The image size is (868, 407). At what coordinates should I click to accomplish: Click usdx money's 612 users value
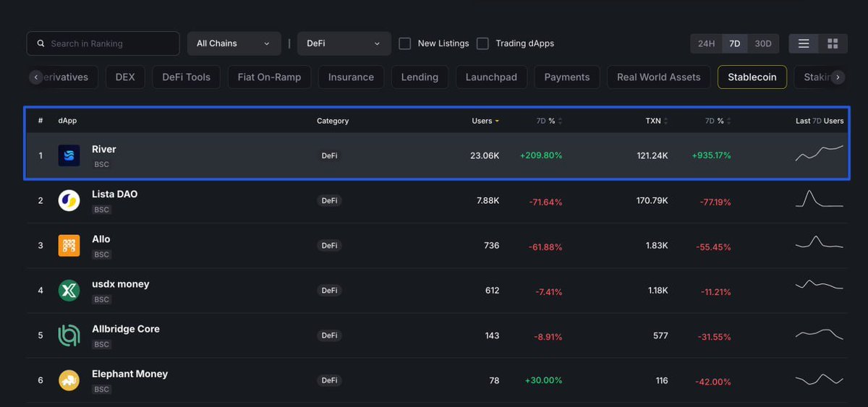[x=492, y=290]
